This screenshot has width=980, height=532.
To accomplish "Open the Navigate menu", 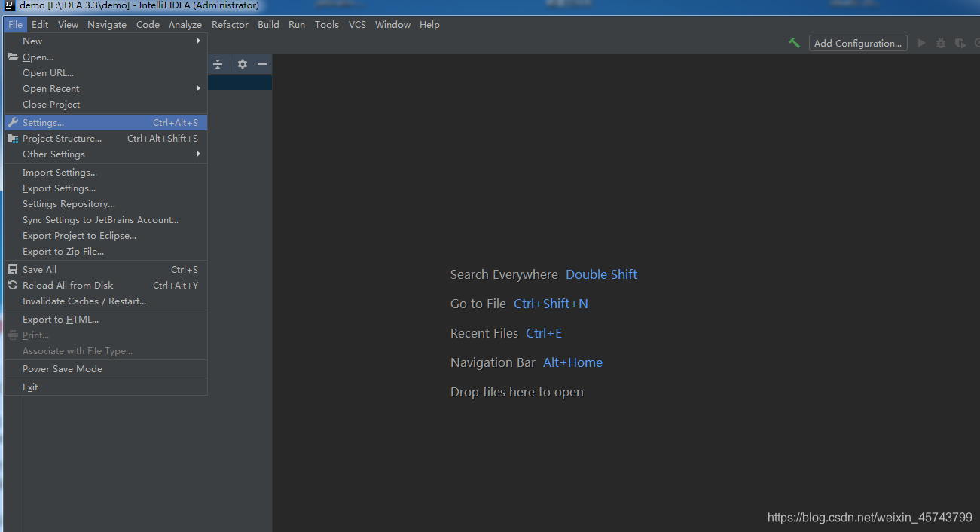I will click(107, 25).
